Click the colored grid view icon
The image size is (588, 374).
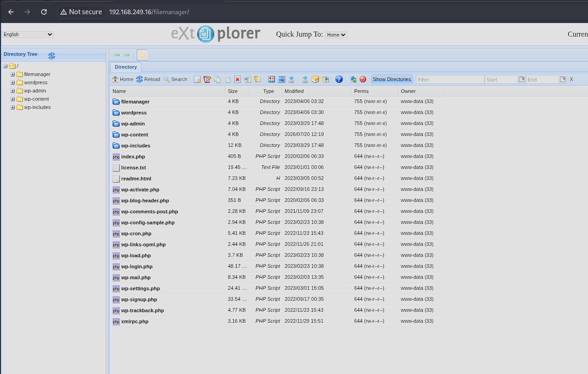point(271,79)
